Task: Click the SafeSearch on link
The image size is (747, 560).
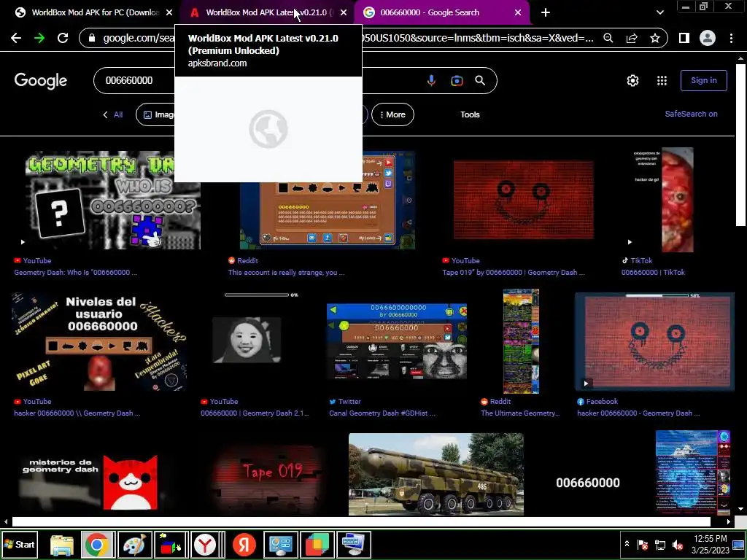Action: coord(691,114)
